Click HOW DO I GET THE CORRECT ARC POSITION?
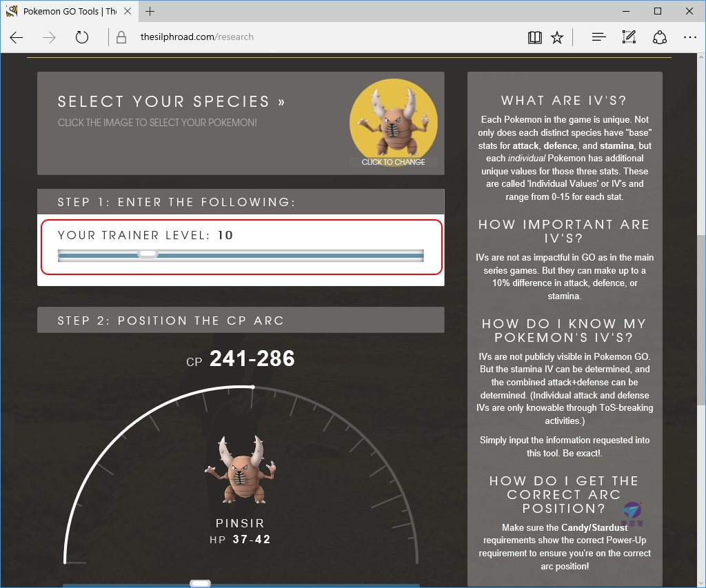The height and width of the screenshot is (588, 706). coord(564,495)
